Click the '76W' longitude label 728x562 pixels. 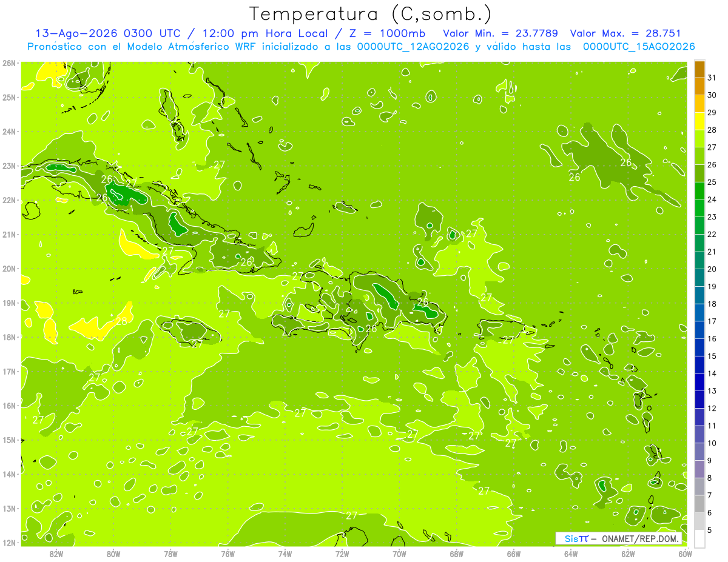(227, 554)
